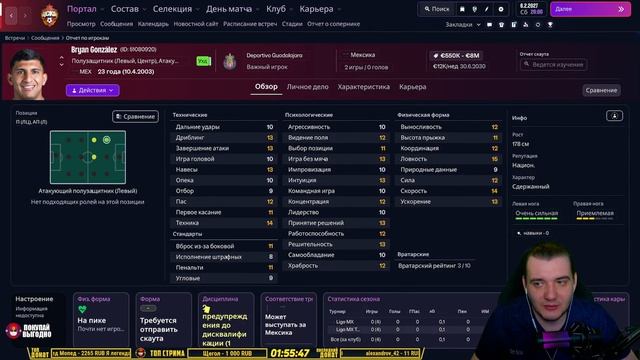Switch to the Обзор tab

(266, 87)
